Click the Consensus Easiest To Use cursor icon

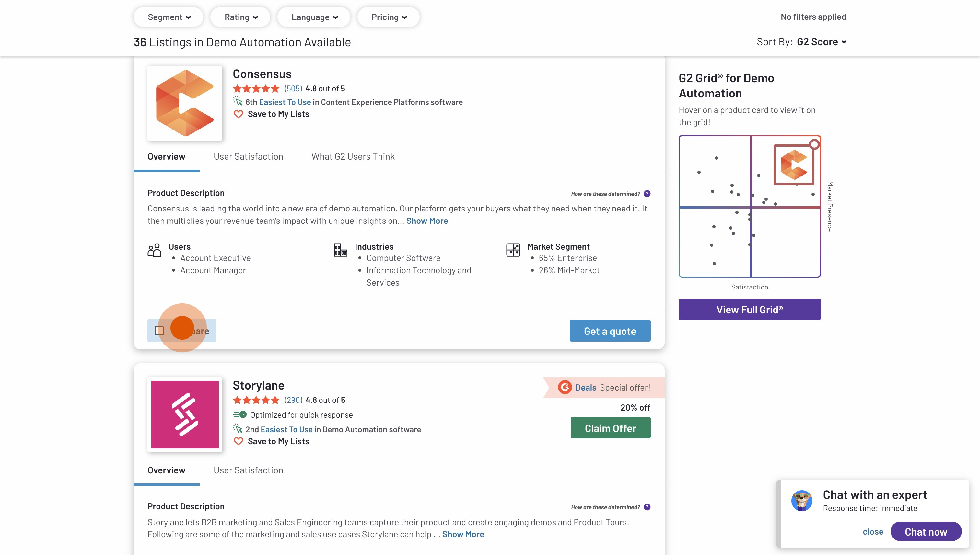pyautogui.click(x=238, y=101)
